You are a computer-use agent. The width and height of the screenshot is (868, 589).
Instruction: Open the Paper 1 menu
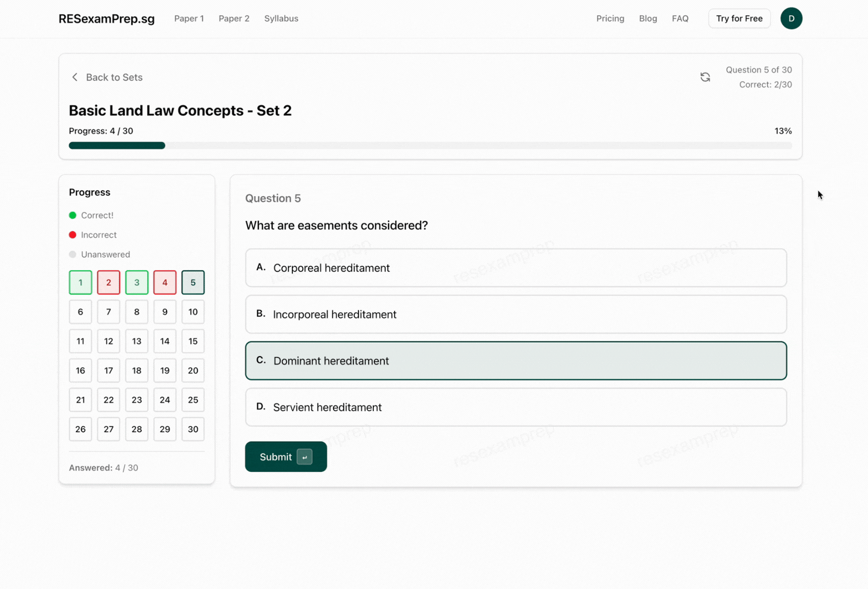pyautogui.click(x=189, y=18)
